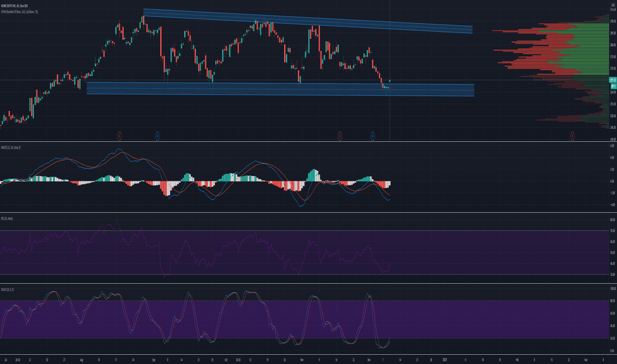
Task: Click the 2021 label on time axis
Action: (x=445, y=359)
